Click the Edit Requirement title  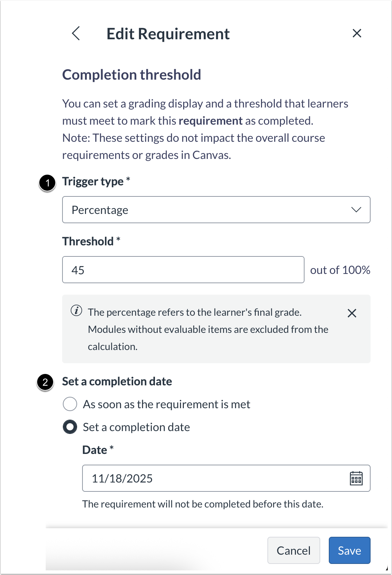(168, 33)
